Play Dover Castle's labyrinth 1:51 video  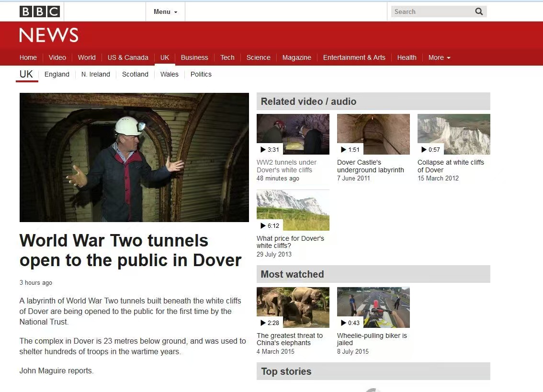[x=373, y=134]
